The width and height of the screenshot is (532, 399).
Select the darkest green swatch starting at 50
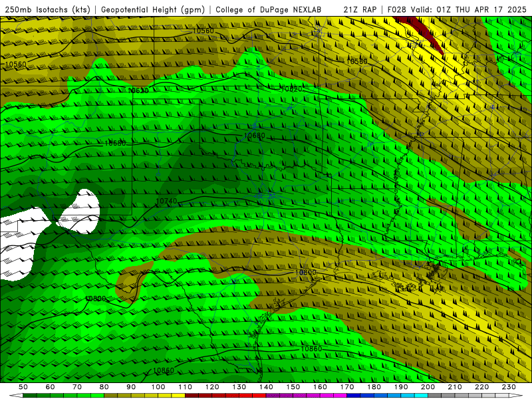[30, 396]
